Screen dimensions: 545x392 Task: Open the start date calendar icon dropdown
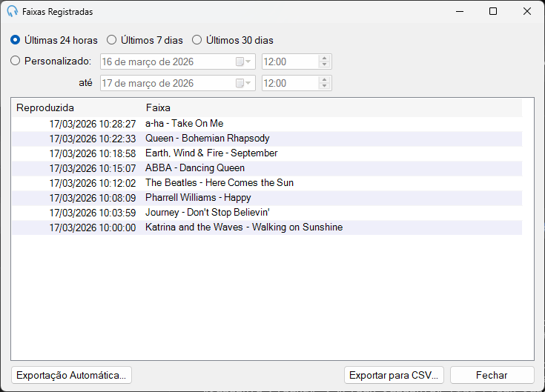pos(243,62)
